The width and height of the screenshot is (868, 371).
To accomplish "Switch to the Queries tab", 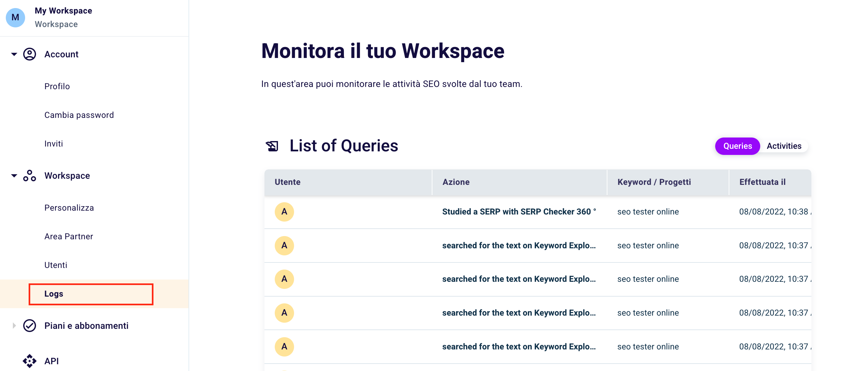I will pos(737,146).
